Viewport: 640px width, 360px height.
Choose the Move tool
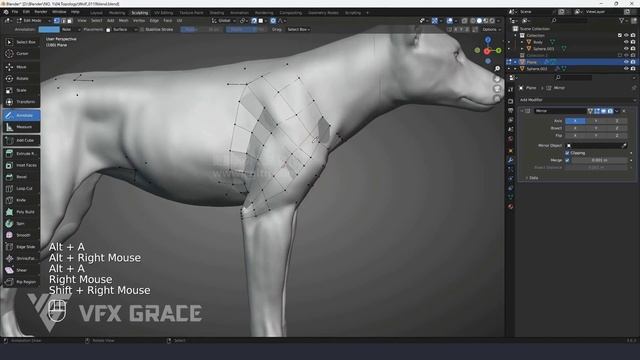point(21,67)
